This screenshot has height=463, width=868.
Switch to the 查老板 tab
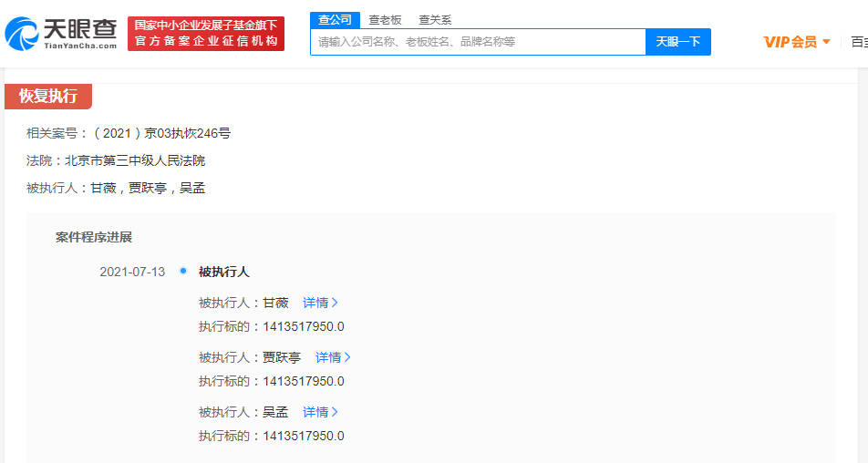[385, 19]
